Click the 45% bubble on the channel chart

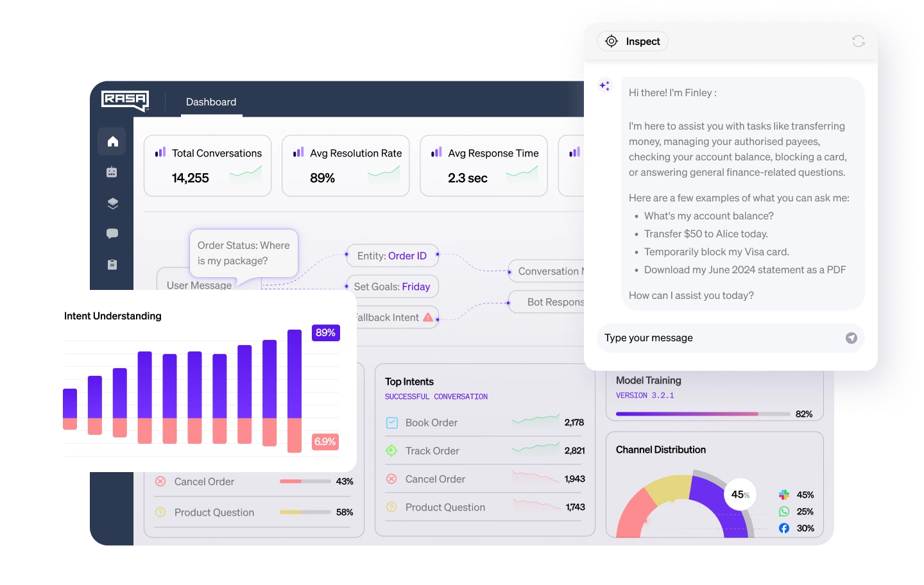click(740, 495)
